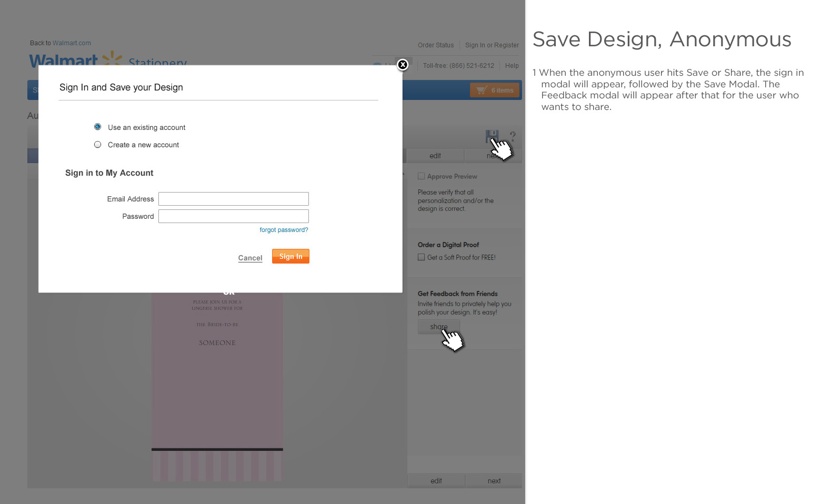Check the Approve Preview checkbox

pyautogui.click(x=421, y=176)
